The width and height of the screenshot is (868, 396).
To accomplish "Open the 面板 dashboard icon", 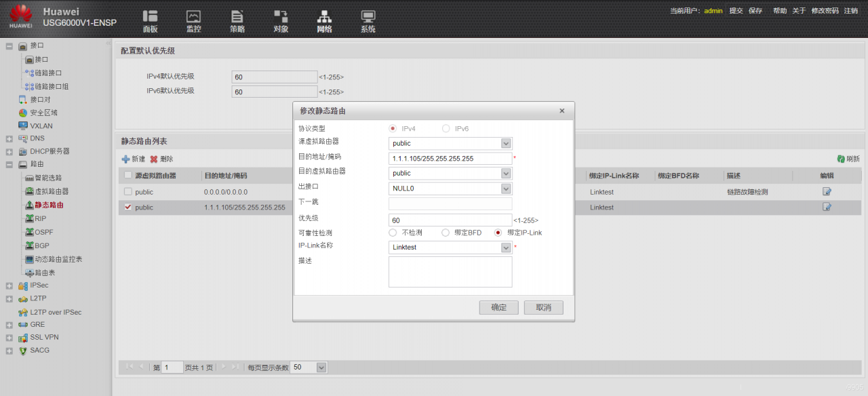I will (x=150, y=16).
